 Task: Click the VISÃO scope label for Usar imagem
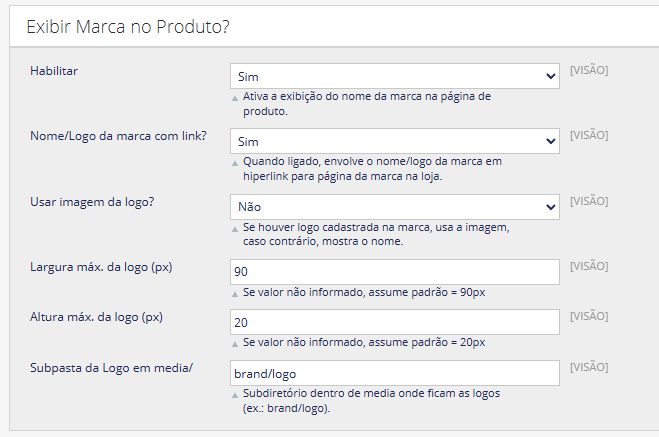pos(588,201)
